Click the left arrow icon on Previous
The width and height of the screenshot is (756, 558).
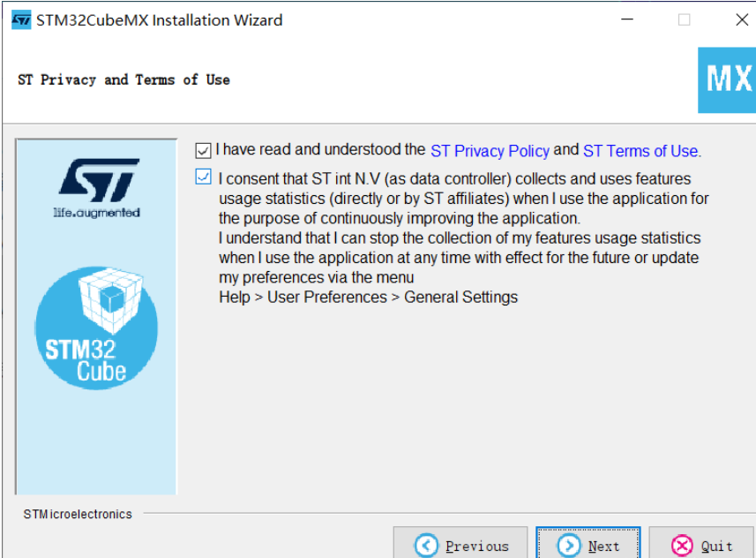click(x=426, y=546)
